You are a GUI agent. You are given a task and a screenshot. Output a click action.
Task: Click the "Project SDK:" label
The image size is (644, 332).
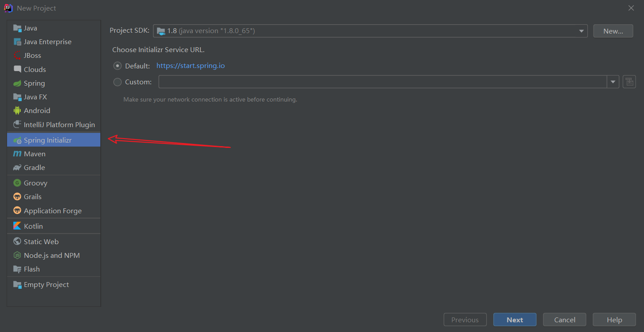pos(130,30)
